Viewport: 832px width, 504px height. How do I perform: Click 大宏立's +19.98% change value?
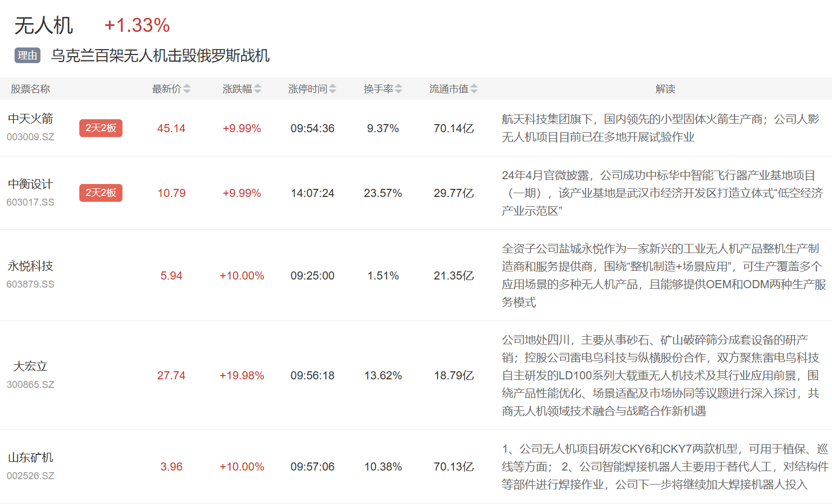click(242, 376)
